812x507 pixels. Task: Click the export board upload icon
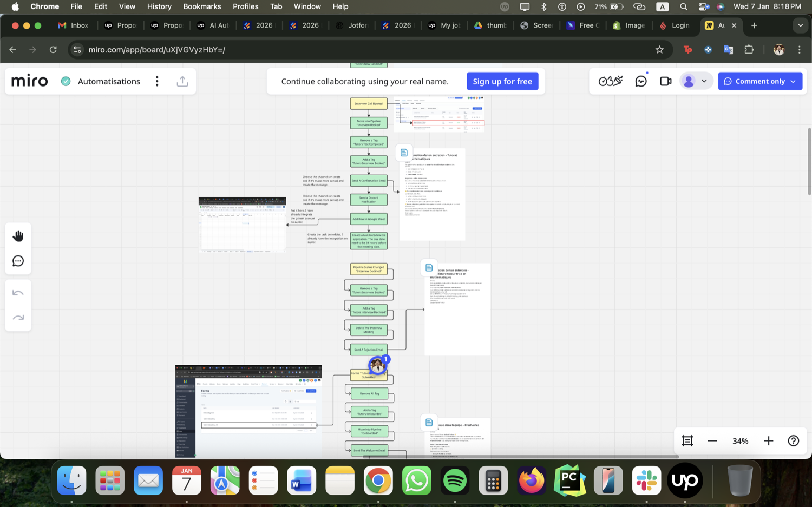pos(182,81)
